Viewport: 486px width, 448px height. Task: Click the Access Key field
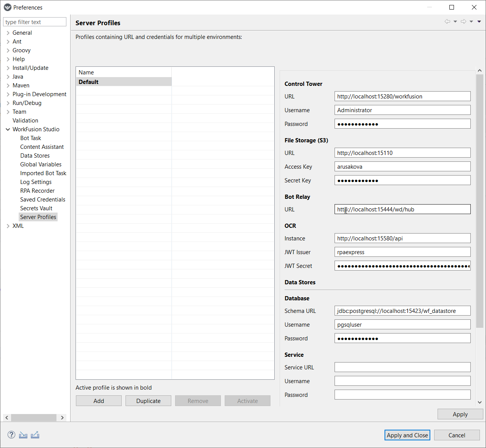[x=402, y=166]
